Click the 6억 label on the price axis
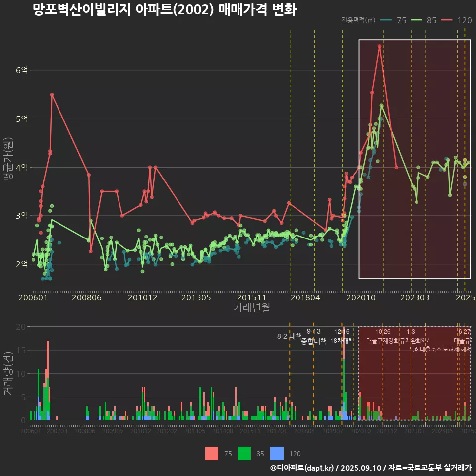The width and height of the screenshot is (476, 476). [22, 70]
